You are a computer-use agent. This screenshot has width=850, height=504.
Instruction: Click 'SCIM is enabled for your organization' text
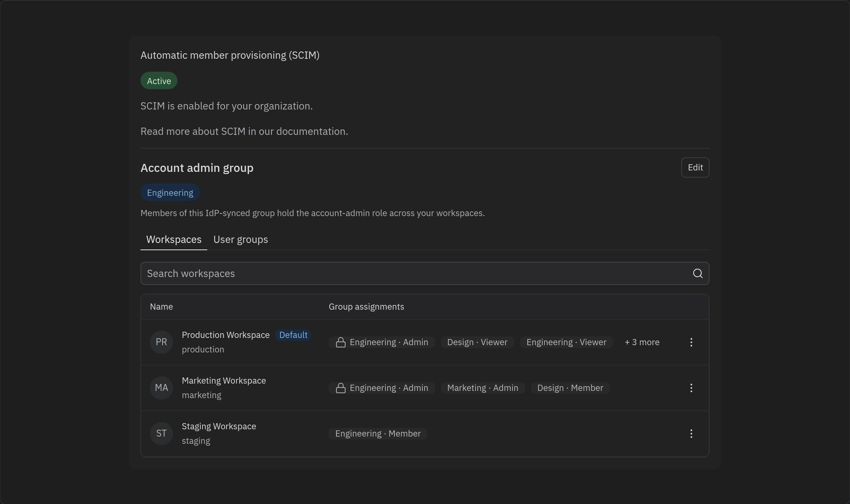coord(226,106)
